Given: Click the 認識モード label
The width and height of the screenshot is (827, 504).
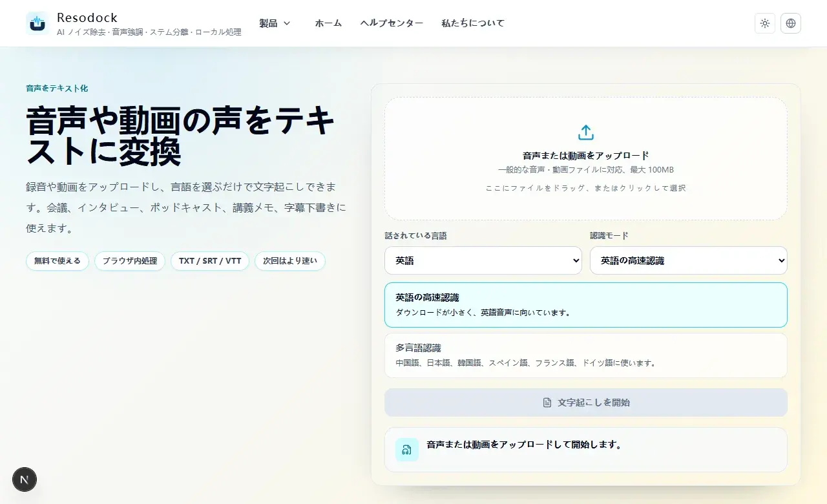Looking at the screenshot, I should pos(609,236).
